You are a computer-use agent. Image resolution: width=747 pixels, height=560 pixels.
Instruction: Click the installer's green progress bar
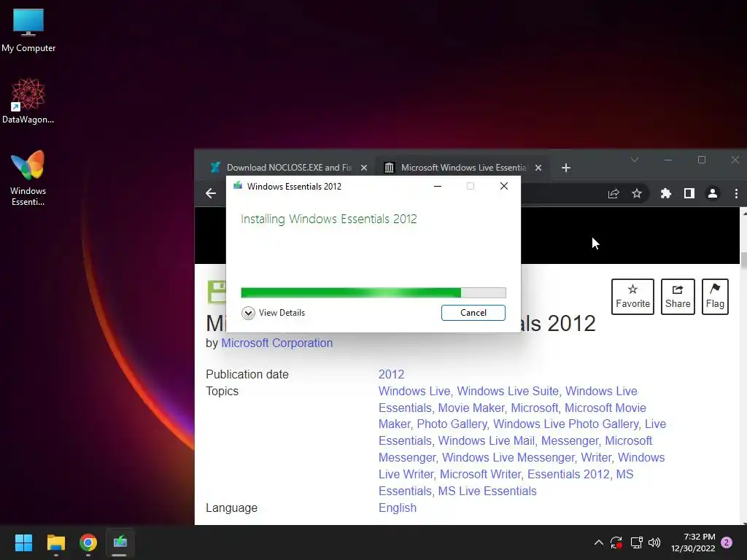[373, 292]
